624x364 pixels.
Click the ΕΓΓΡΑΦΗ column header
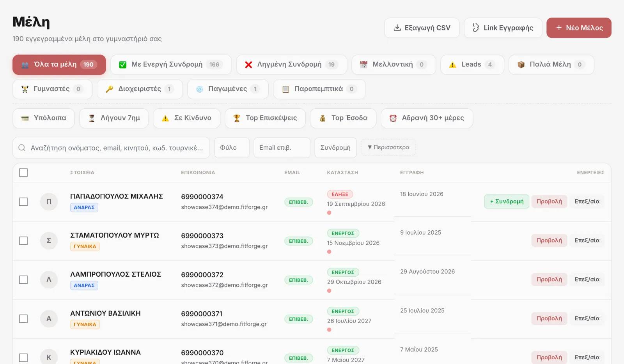412,173
